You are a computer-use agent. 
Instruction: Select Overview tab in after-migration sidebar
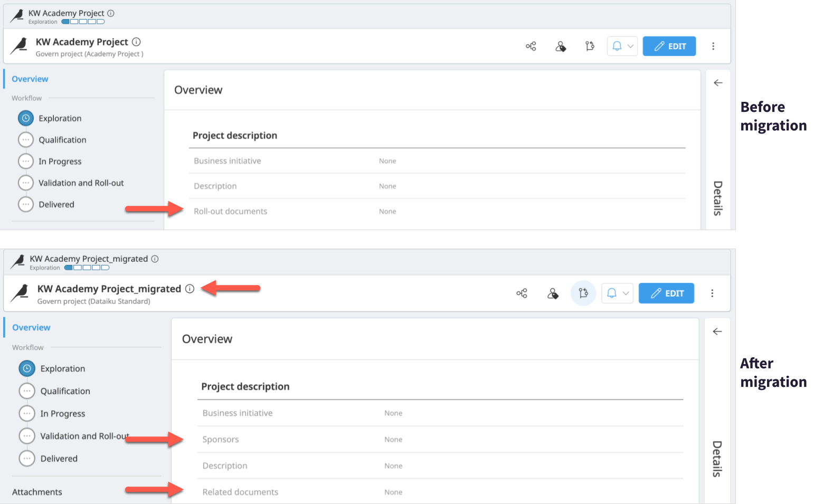tap(31, 328)
